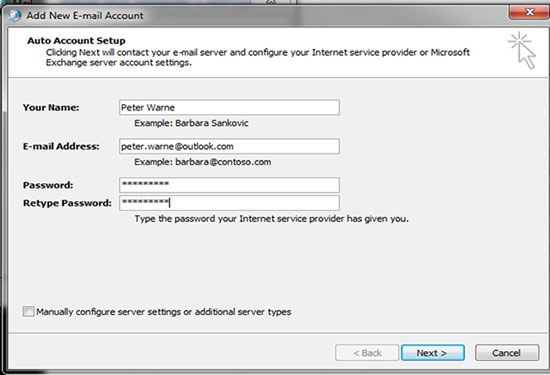This screenshot has width=550, height=375.
Task: Click the cursor wizard icon at top right
Action: [522, 51]
